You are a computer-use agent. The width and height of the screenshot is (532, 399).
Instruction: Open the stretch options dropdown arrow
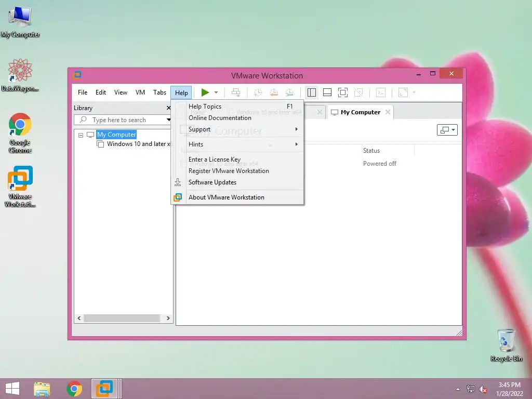pos(414,92)
